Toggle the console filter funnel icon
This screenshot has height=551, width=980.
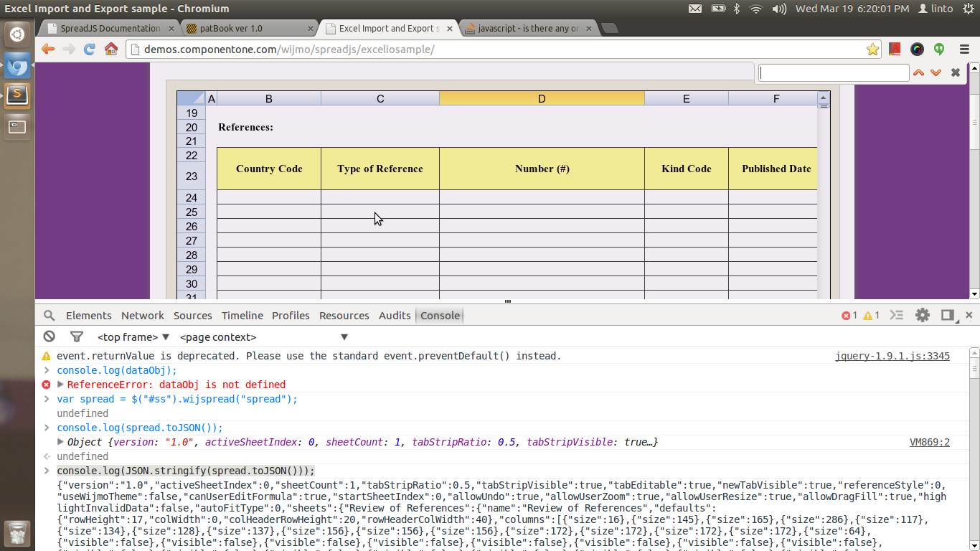pos(77,336)
